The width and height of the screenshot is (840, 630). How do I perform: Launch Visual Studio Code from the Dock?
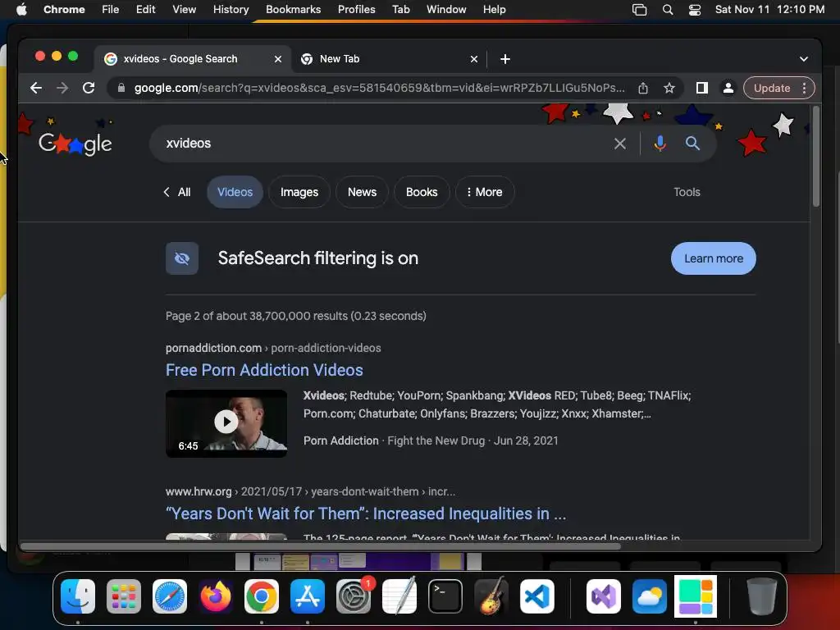(537, 596)
